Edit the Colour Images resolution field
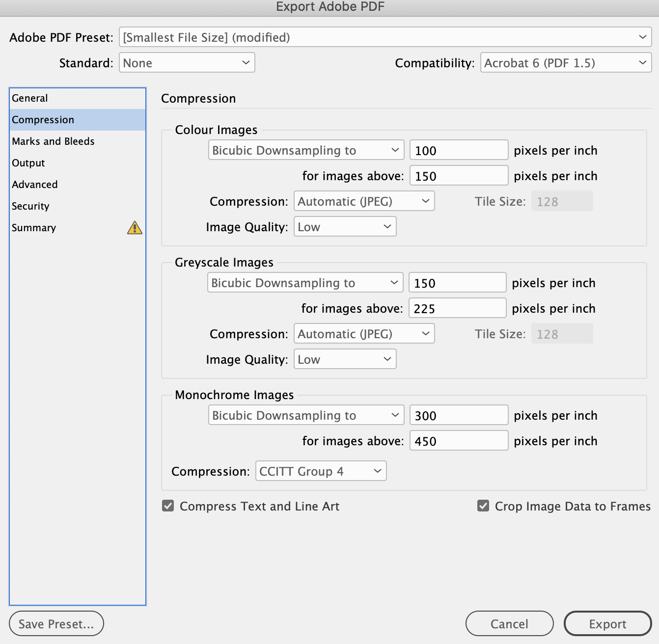Viewport: 659px width, 644px height. click(458, 150)
